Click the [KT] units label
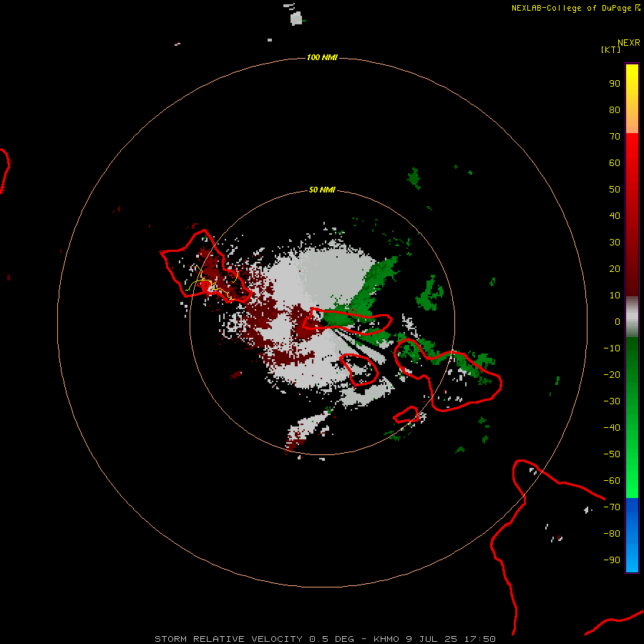644x644 pixels. click(611, 49)
